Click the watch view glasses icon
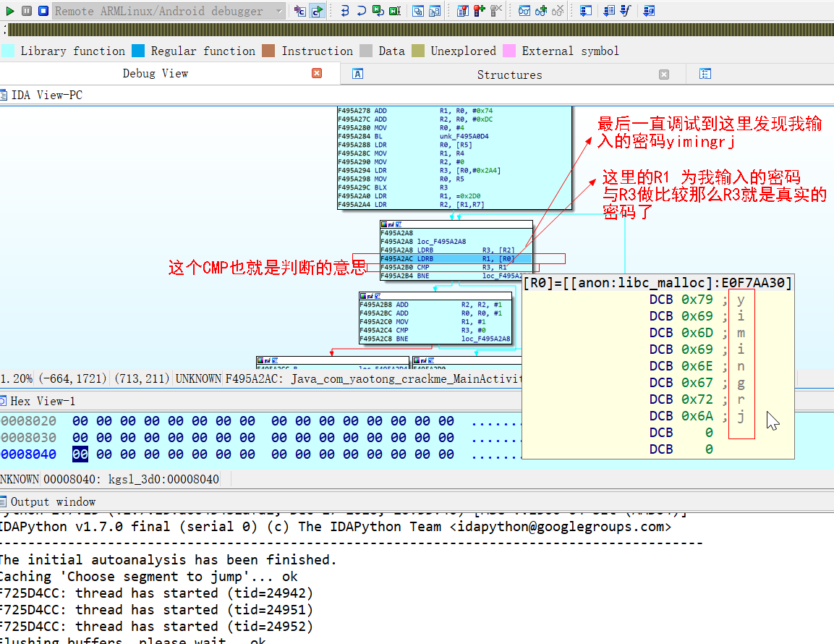This screenshot has height=644, width=834. click(x=524, y=11)
